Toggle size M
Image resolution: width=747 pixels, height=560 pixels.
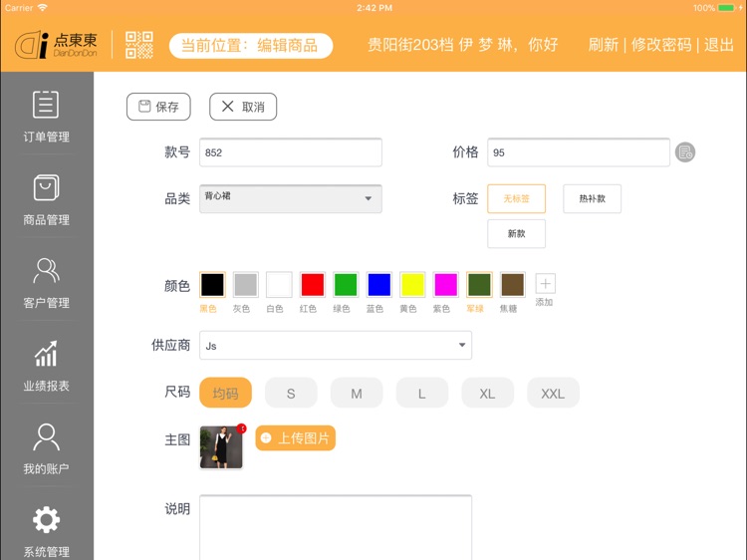click(x=357, y=393)
